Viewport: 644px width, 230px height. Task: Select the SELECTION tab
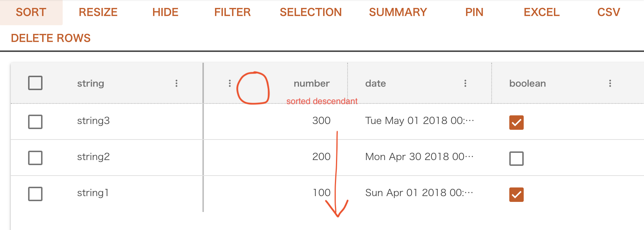(x=310, y=12)
